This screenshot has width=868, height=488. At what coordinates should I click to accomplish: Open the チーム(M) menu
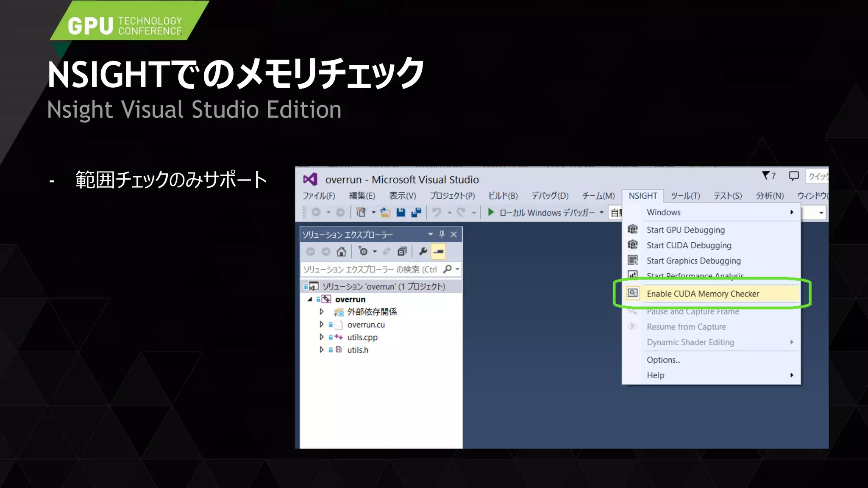tap(598, 196)
